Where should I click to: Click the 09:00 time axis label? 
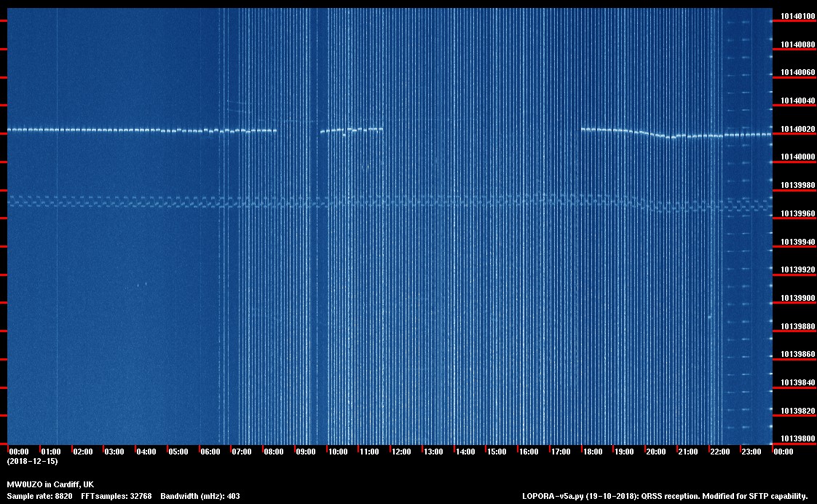pyautogui.click(x=306, y=452)
